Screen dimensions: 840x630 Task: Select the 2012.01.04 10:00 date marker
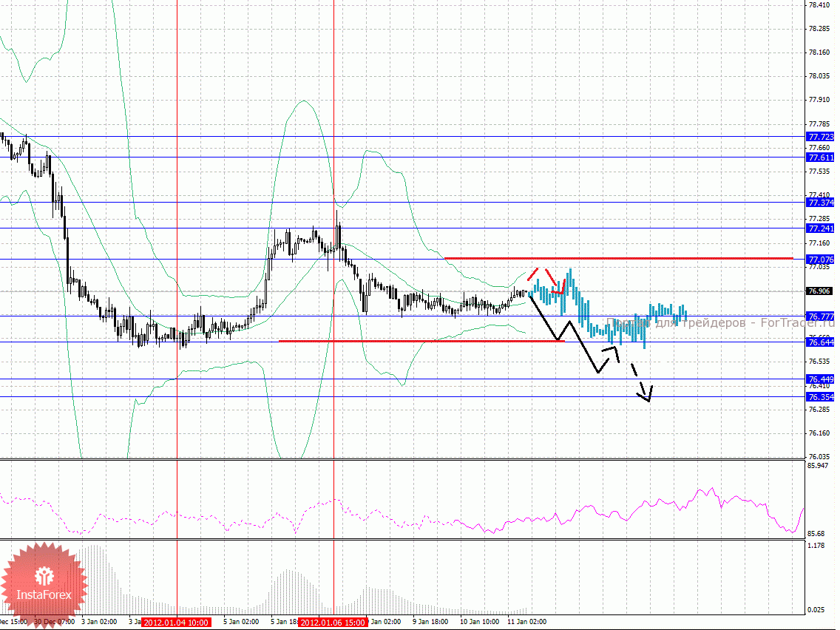[x=177, y=623]
